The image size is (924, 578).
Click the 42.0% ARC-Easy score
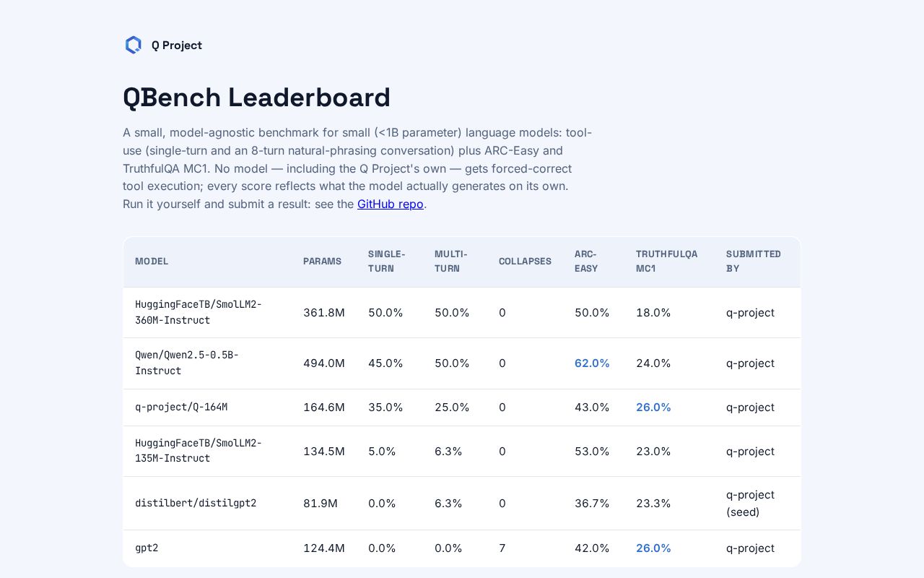coord(592,548)
